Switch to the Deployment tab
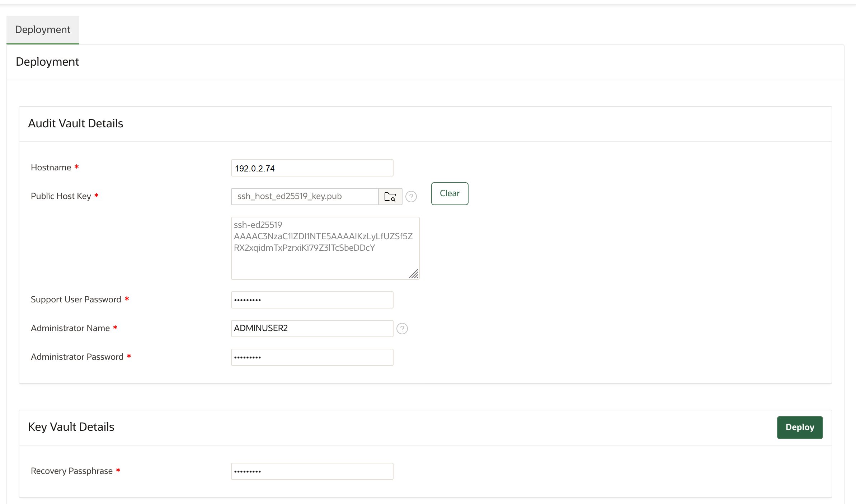 coord(42,29)
